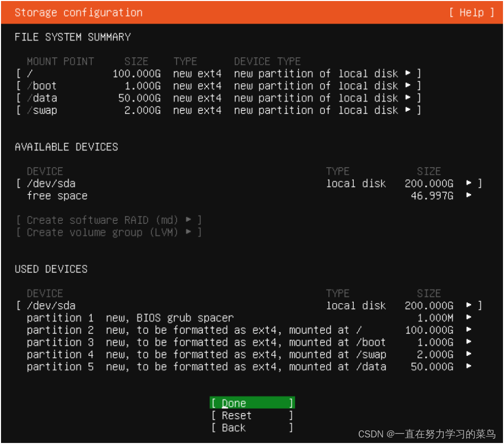Expand arrow for partition 4 2.000G

[469, 354]
